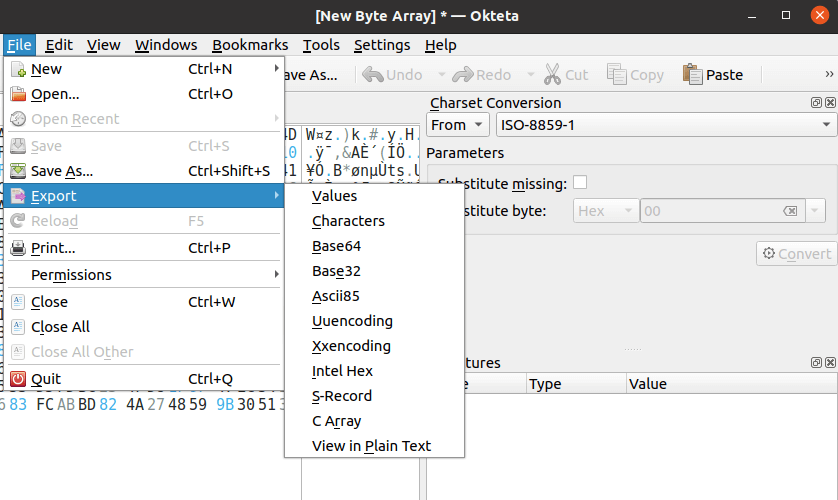Select Close All menu entry

pyautogui.click(x=144, y=327)
